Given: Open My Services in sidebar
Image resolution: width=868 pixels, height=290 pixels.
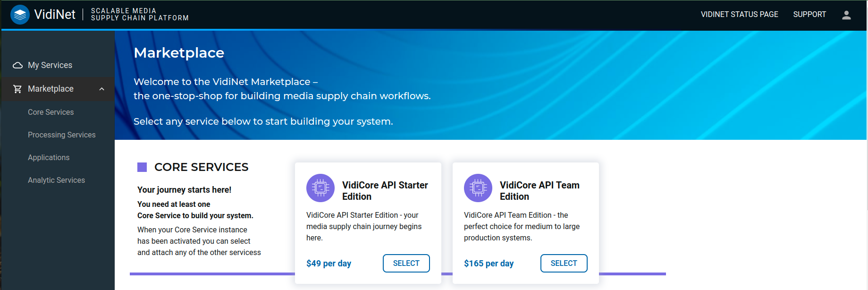Looking at the screenshot, I should 50,65.
